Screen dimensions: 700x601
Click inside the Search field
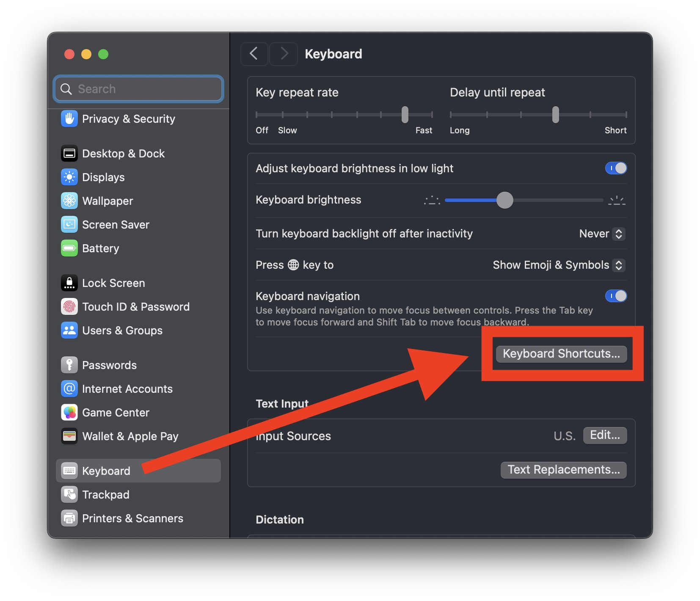click(x=138, y=89)
